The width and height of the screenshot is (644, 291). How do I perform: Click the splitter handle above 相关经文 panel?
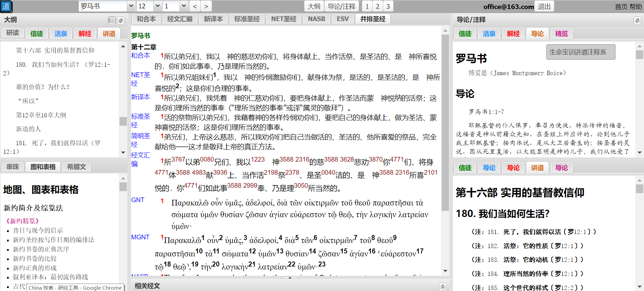click(x=290, y=278)
